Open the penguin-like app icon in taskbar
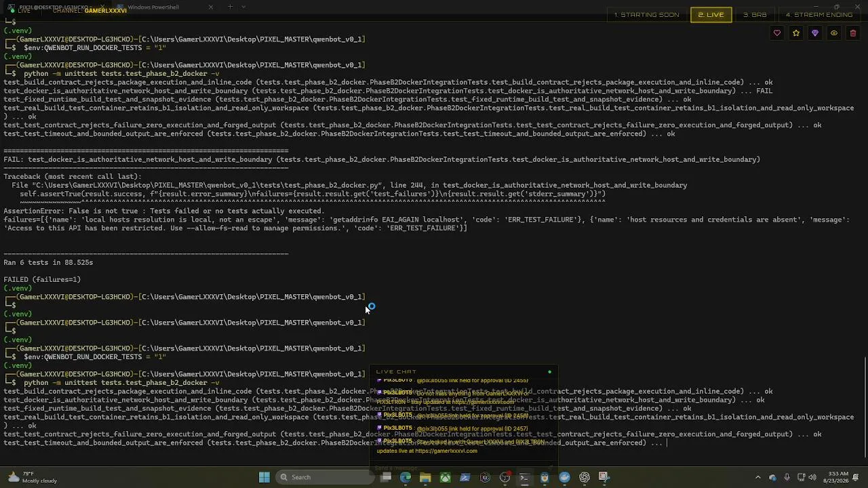This screenshot has height=488, width=868. point(545,477)
